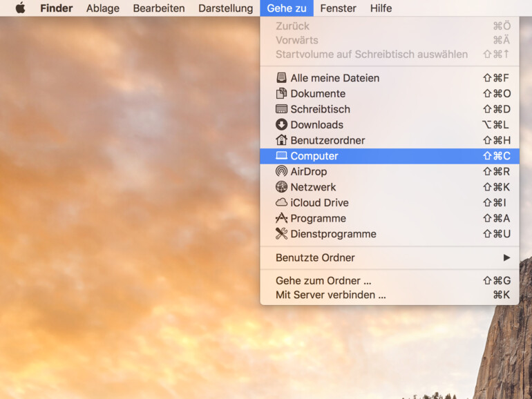Click the AirDrop radar icon

coord(281,171)
